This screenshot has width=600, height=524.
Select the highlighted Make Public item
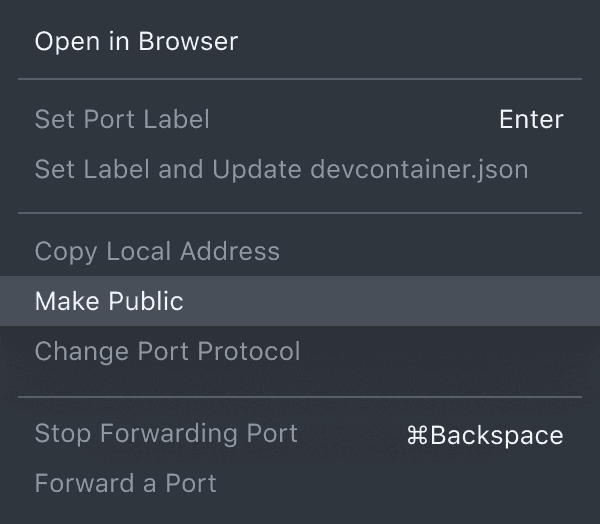pos(109,301)
